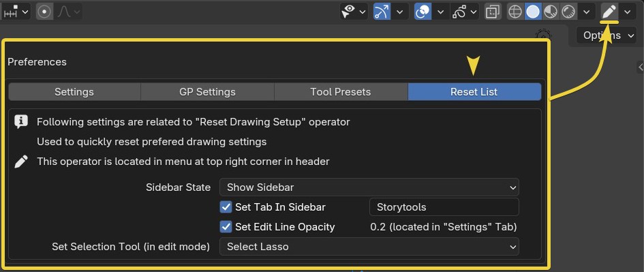Toggle the show gizmo icon
Screen dimensions: 644x272
[x=382, y=12]
